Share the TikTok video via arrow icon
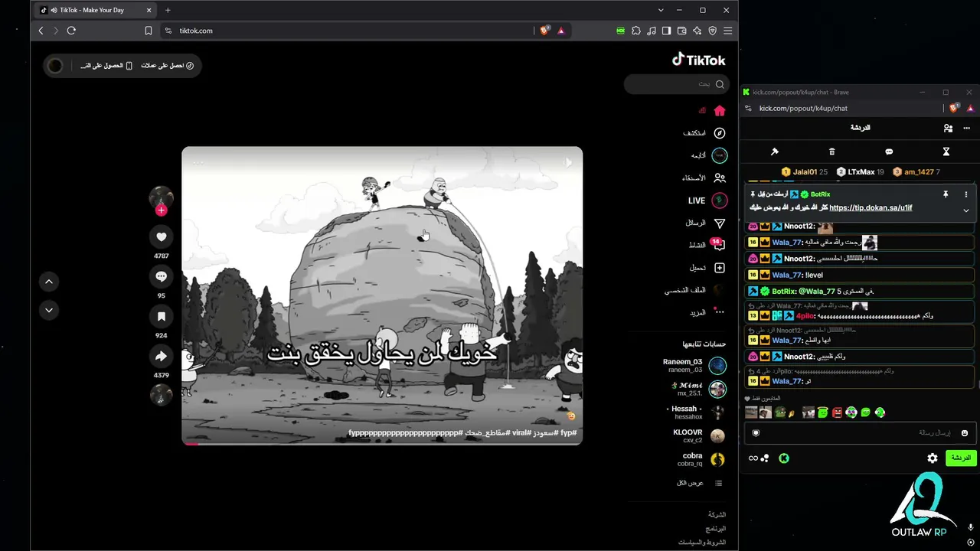The height and width of the screenshot is (551, 980). pos(161,356)
